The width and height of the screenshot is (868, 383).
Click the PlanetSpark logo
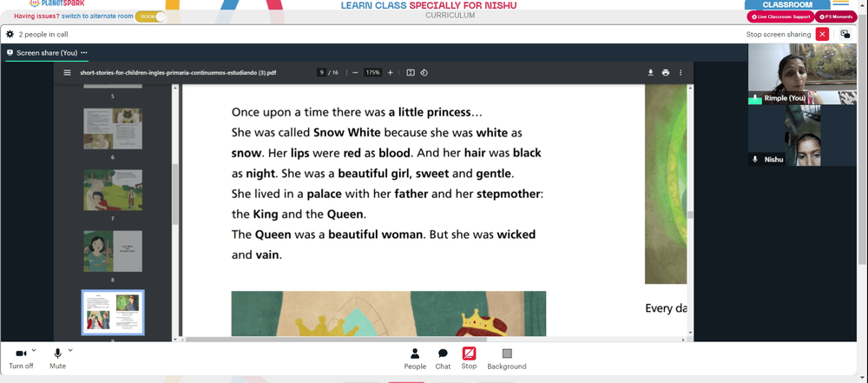(56, 3)
